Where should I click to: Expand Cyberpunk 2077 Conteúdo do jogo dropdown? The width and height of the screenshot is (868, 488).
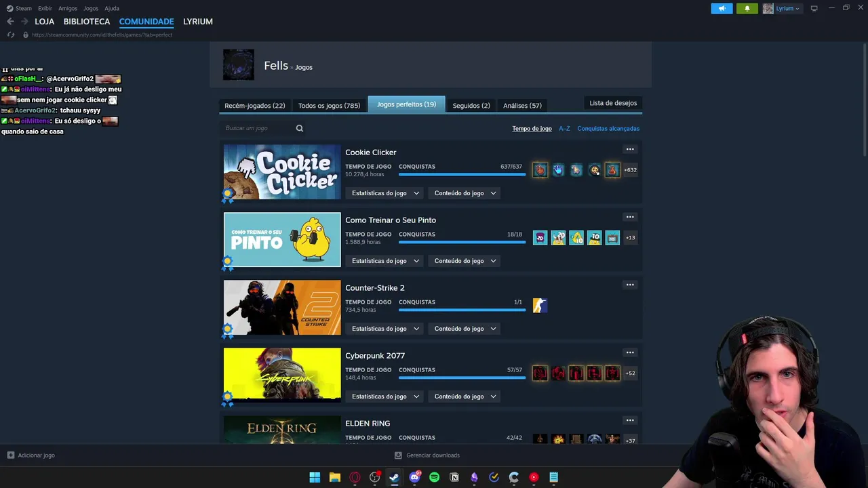click(465, 396)
